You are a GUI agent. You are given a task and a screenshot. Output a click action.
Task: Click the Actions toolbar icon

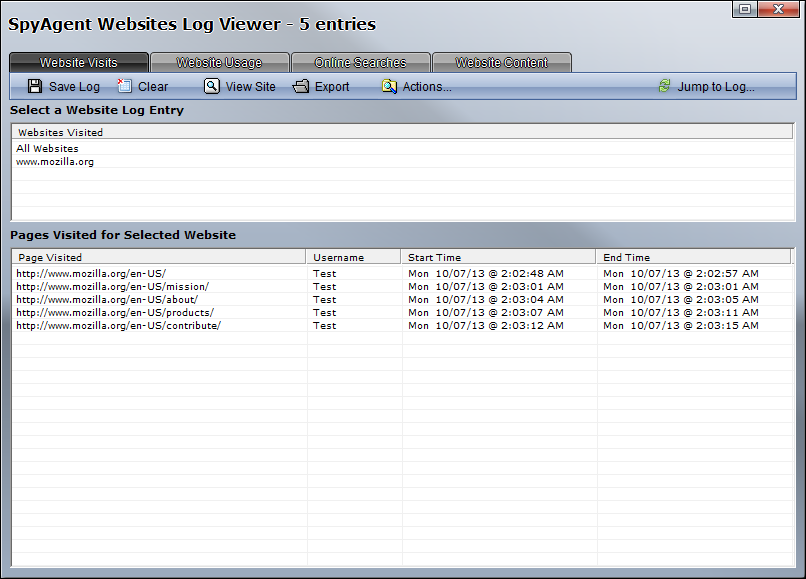(389, 86)
